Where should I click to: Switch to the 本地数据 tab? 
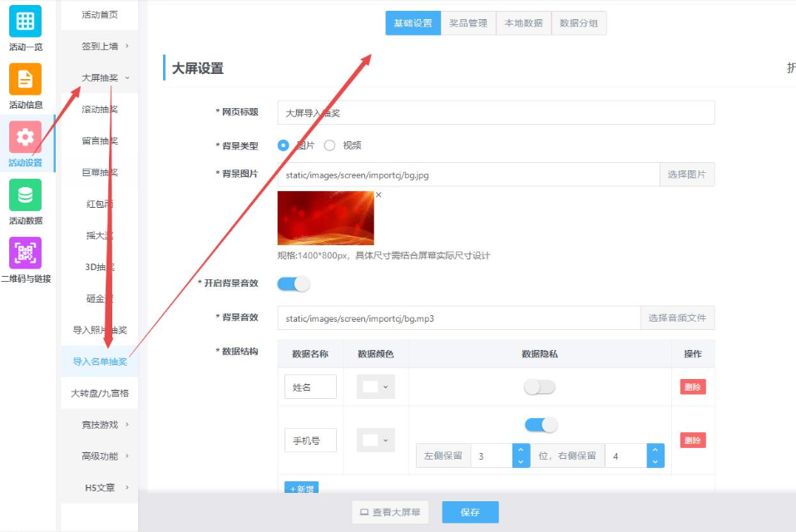(523, 23)
